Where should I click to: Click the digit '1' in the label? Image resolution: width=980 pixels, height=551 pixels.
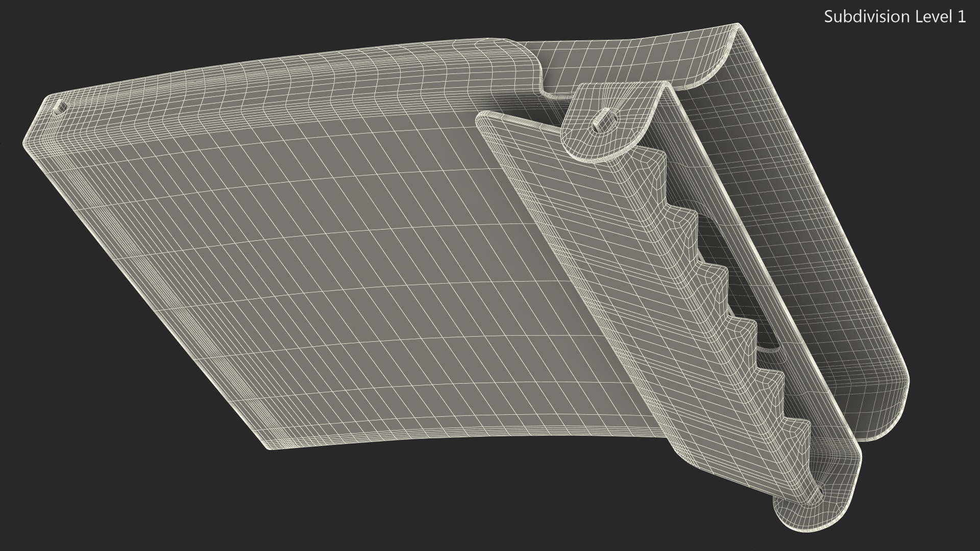point(961,17)
